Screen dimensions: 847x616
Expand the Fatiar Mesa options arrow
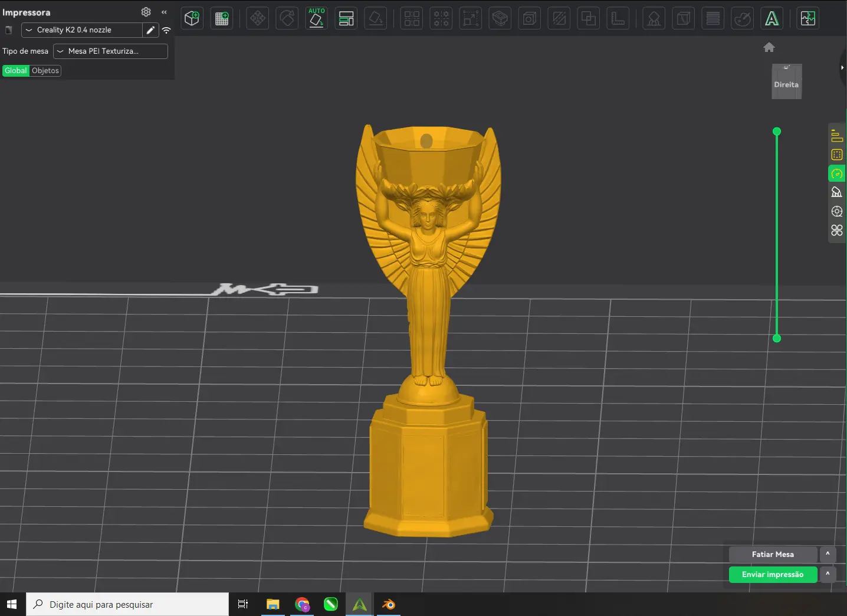click(828, 555)
